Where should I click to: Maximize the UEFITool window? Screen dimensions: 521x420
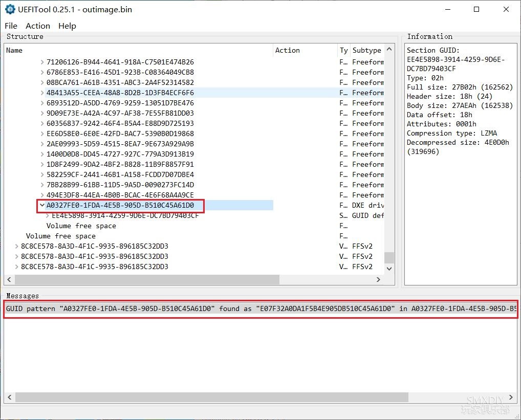click(476, 9)
